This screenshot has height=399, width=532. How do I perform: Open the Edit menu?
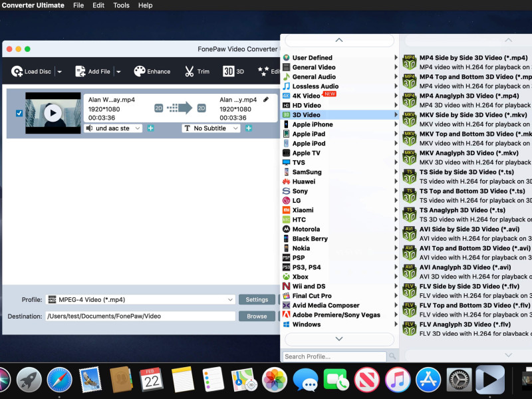pyautogui.click(x=98, y=5)
